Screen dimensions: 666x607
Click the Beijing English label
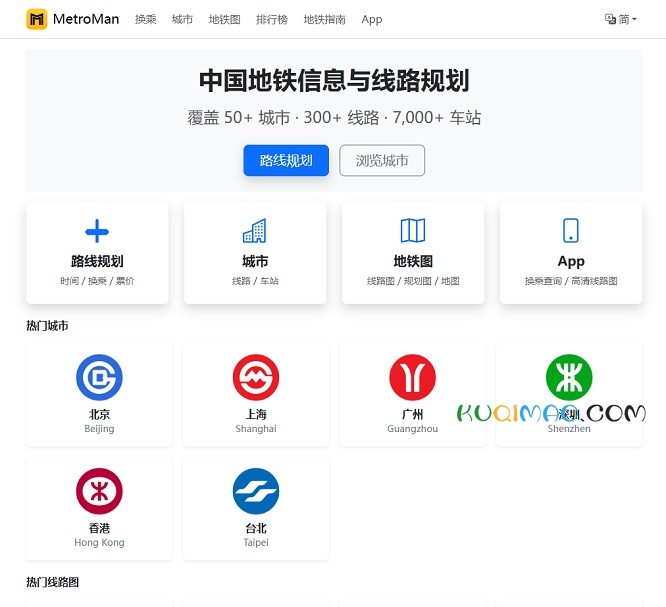coord(99,429)
